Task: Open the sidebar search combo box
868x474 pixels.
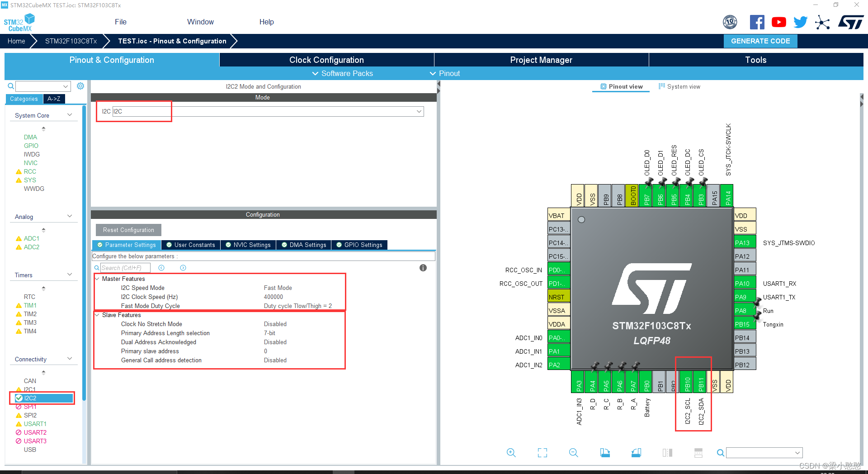Action: (43, 86)
